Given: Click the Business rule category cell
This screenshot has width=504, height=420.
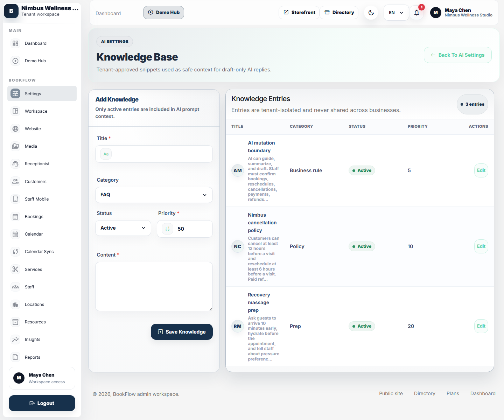Looking at the screenshot, I should click(x=306, y=170).
